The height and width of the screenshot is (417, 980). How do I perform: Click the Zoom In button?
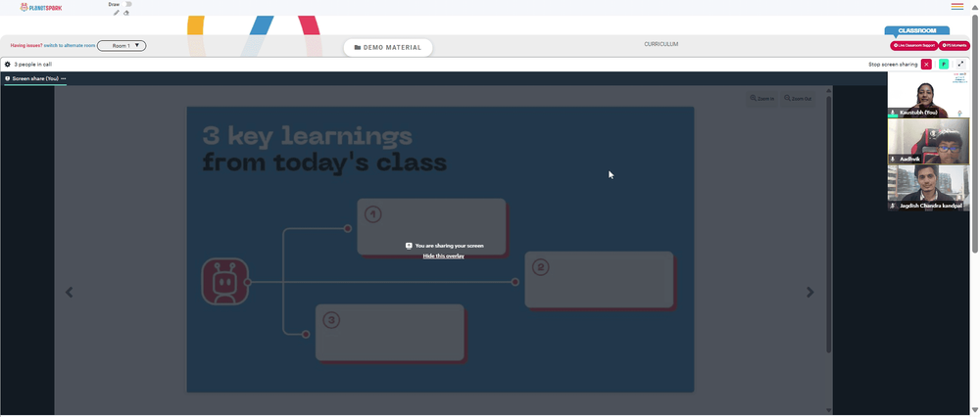(761, 99)
